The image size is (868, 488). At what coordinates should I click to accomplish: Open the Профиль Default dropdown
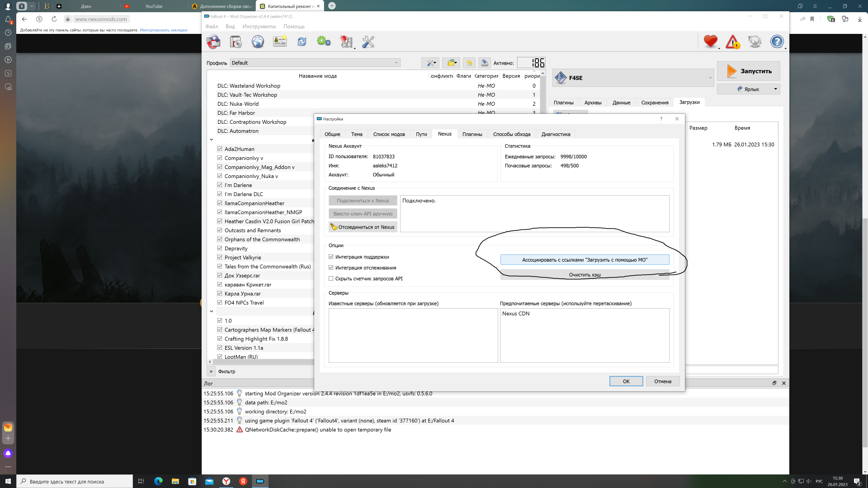(315, 63)
